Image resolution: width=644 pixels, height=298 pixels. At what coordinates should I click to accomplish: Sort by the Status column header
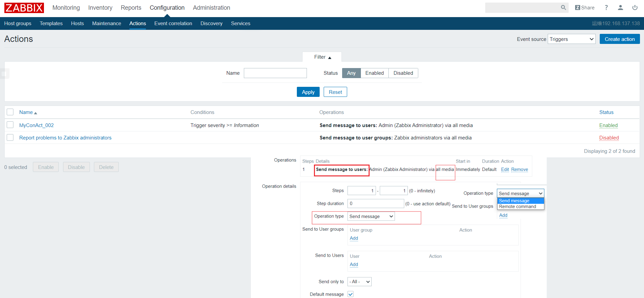606,112
